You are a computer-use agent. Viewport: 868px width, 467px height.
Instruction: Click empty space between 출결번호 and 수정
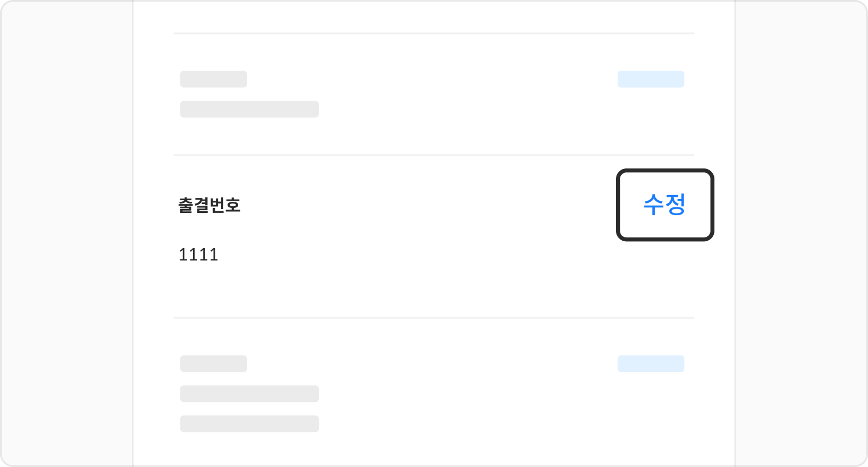coord(428,205)
